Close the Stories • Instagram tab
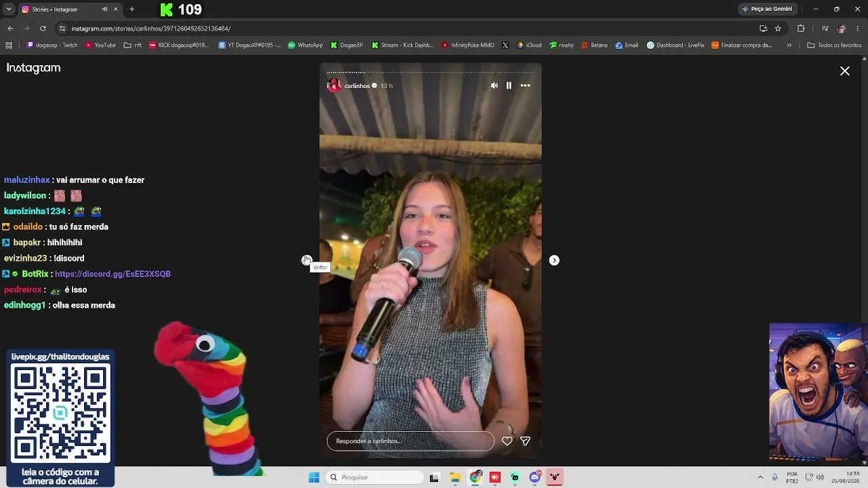 [115, 9]
